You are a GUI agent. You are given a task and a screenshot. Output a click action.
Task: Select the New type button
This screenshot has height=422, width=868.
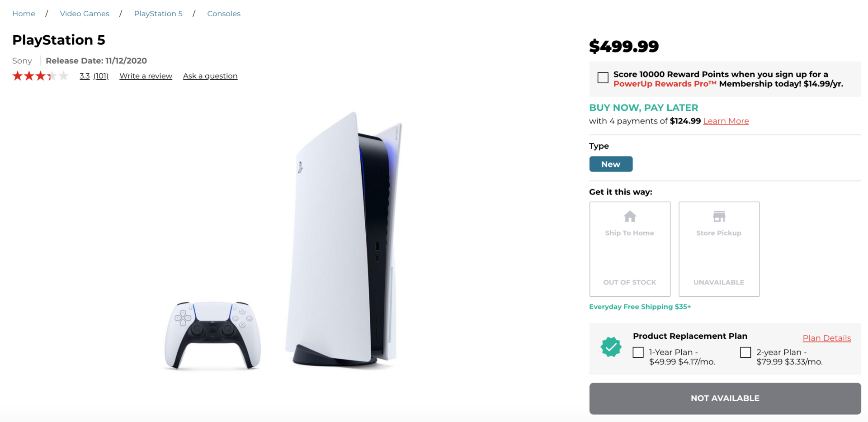click(x=611, y=164)
